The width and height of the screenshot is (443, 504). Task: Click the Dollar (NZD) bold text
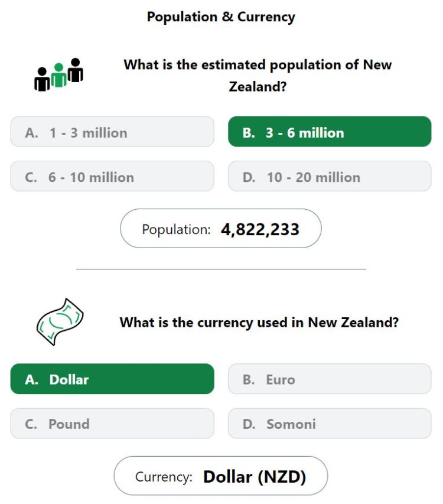pyautogui.click(x=255, y=477)
